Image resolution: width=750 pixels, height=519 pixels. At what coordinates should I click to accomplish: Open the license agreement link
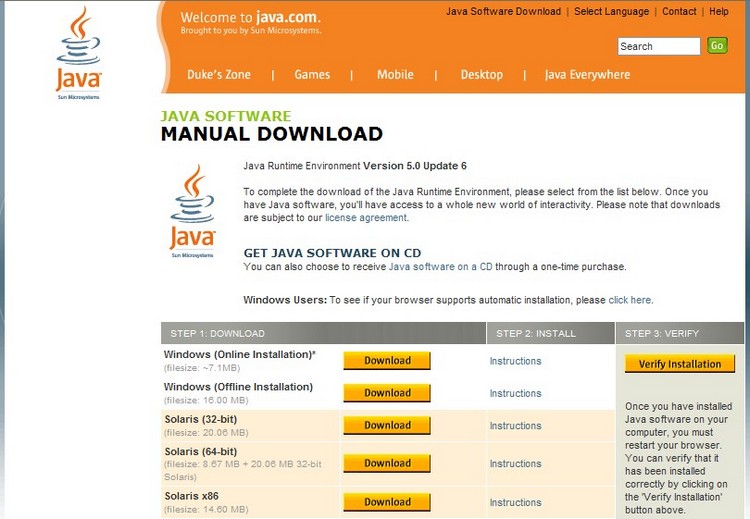click(x=366, y=218)
